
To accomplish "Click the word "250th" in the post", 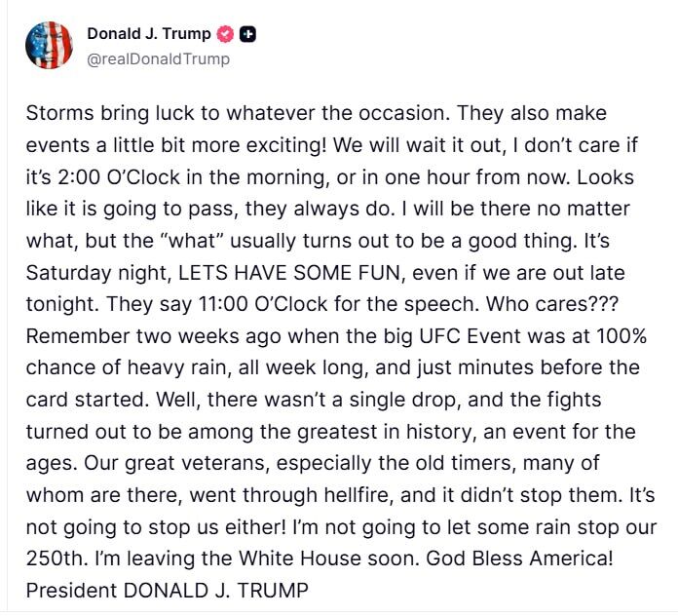I will [x=56, y=558].
